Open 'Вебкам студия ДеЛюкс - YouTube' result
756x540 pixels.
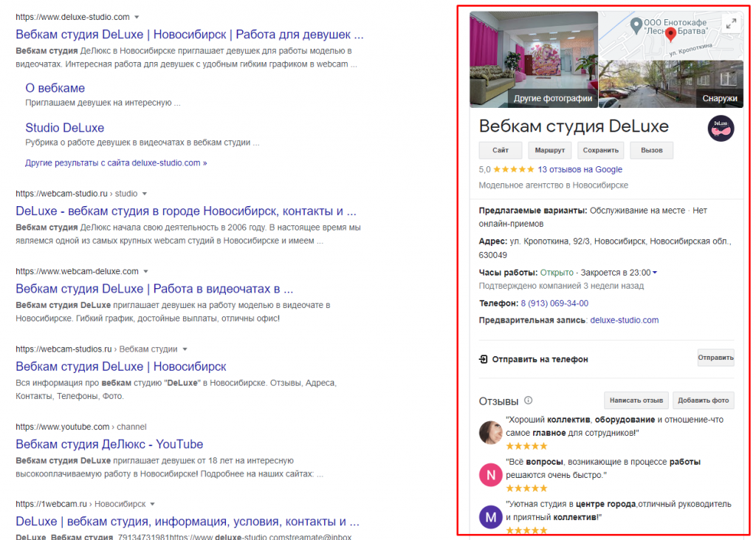click(109, 444)
